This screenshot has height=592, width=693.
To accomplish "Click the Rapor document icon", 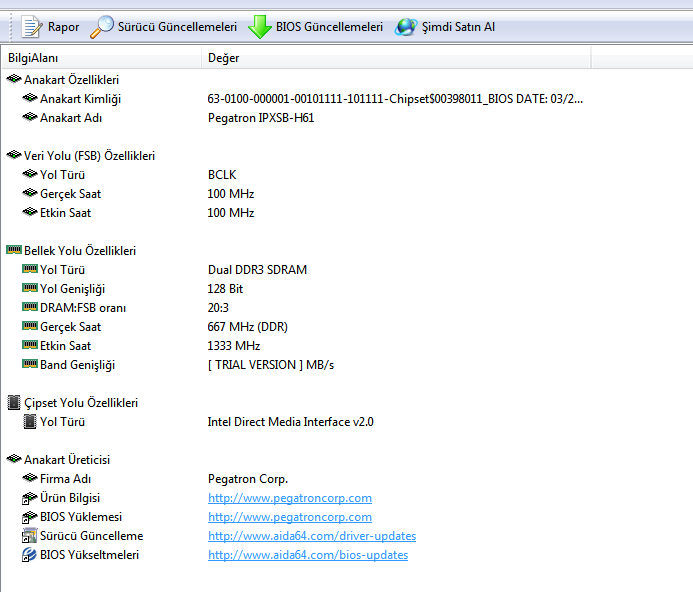I will point(31,27).
